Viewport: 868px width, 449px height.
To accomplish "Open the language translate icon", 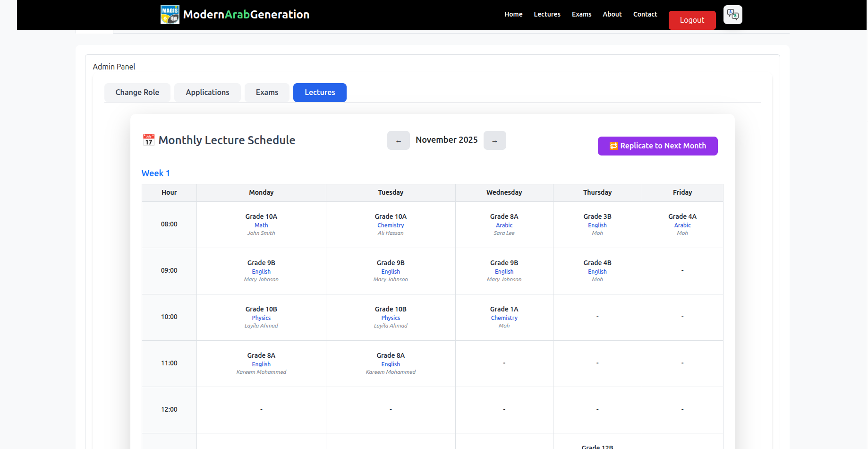I will [732, 15].
